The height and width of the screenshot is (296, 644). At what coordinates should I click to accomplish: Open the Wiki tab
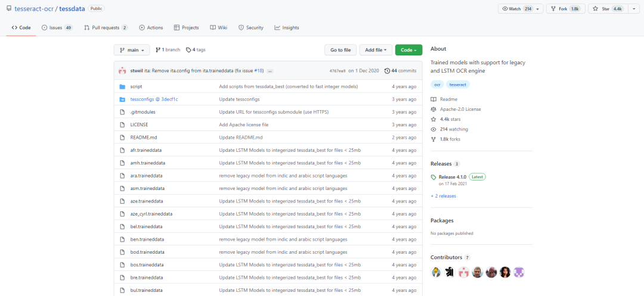click(218, 27)
